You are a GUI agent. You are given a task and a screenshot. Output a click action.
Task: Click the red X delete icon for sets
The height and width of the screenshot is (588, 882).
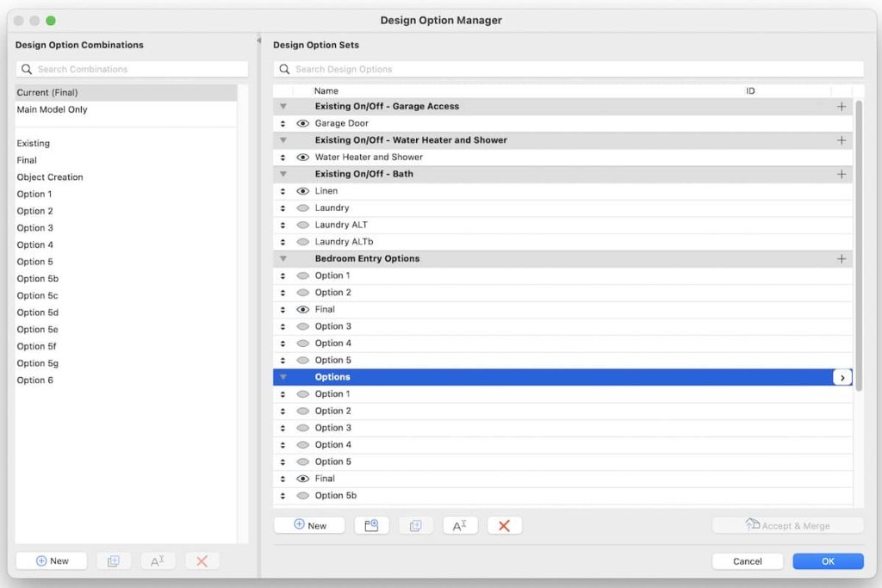504,525
